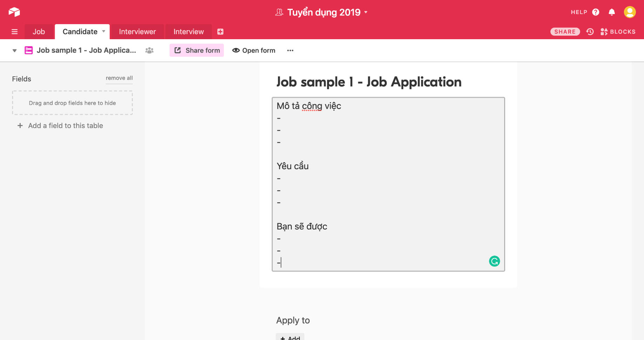Open the Blocks panel

(x=618, y=32)
